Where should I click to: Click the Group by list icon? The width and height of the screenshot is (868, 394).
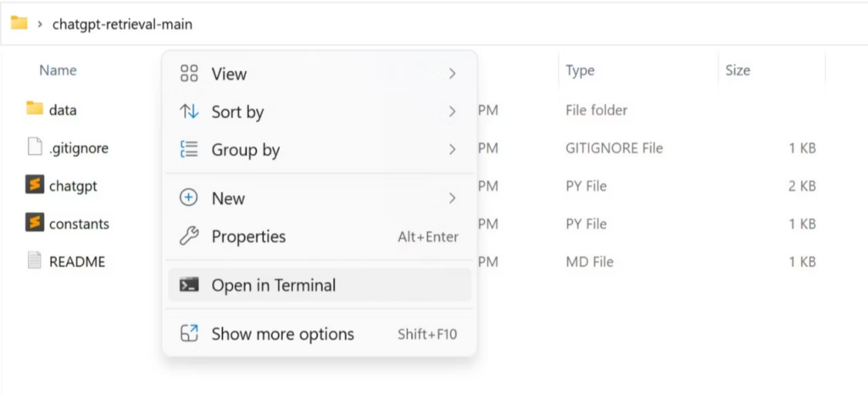tap(189, 149)
